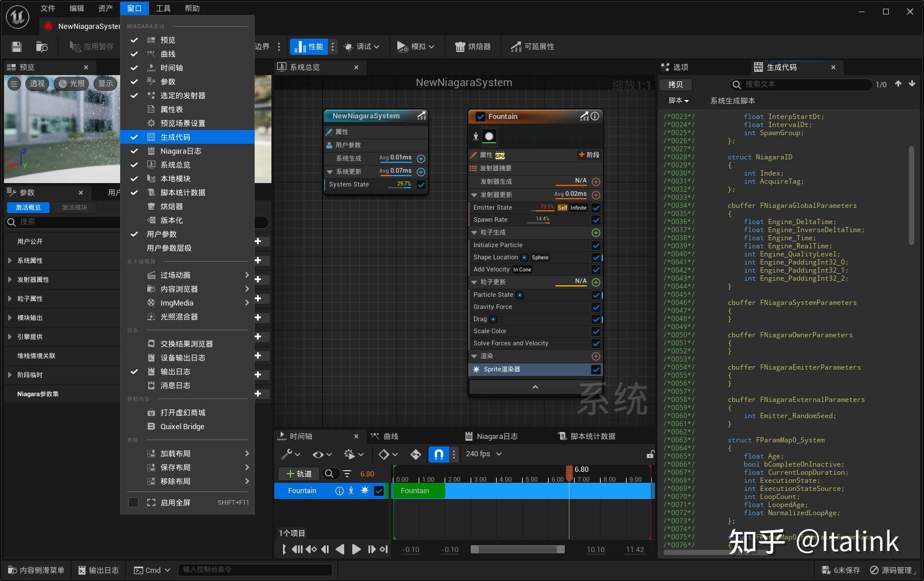Click the 拷贝 button in 生成代码 panel
Image resolution: width=924 pixels, height=581 pixels.
click(676, 84)
